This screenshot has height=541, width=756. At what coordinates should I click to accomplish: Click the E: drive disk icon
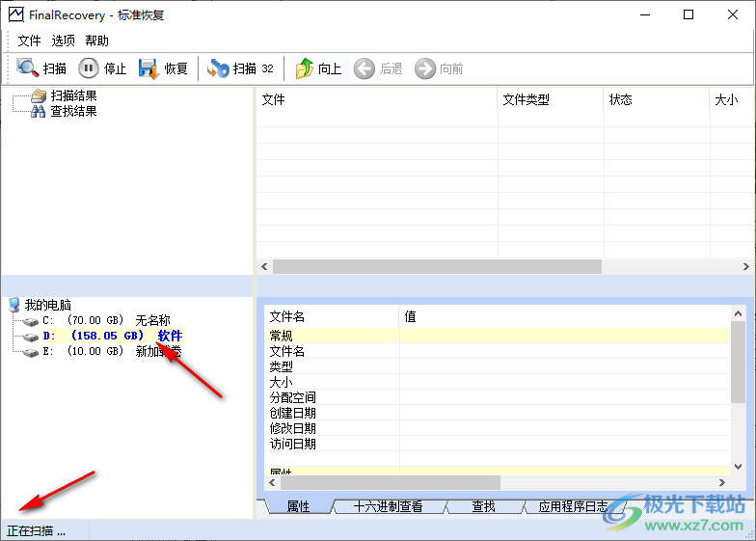[x=31, y=353]
